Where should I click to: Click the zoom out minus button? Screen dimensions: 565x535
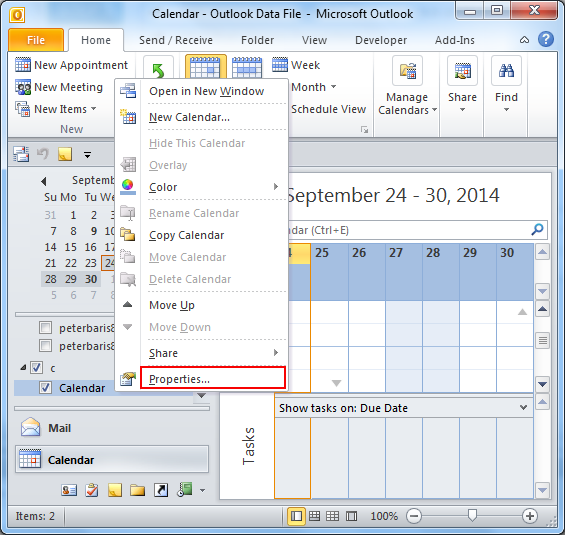[x=414, y=516]
